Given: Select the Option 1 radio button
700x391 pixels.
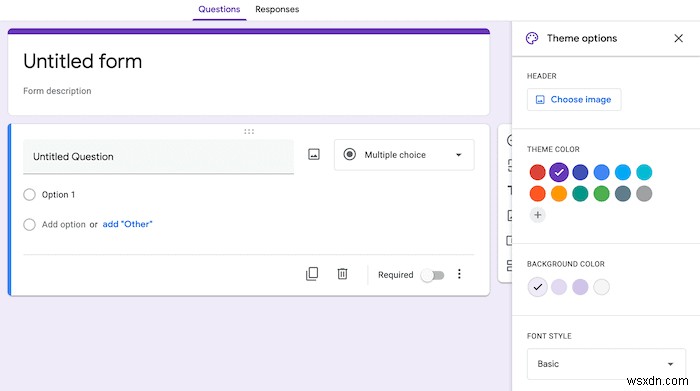Looking at the screenshot, I should pyautogui.click(x=29, y=195).
